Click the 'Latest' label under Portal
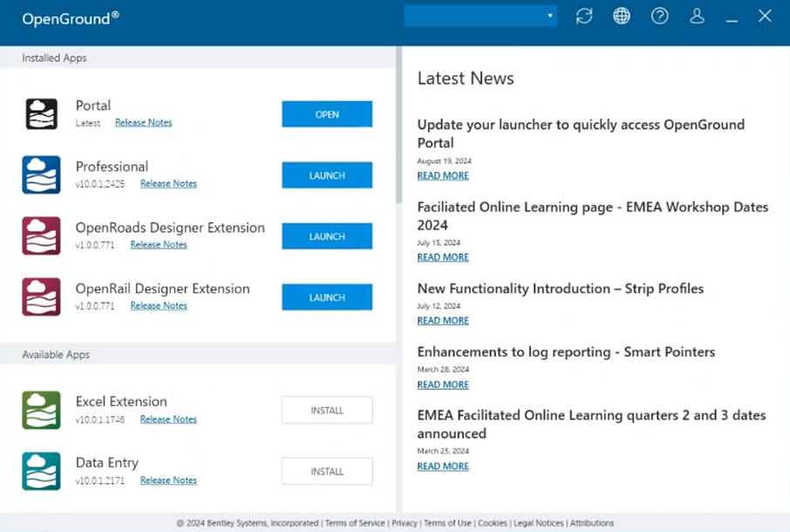Image resolution: width=790 pixels, height=532 pixels. pos(88,123)
